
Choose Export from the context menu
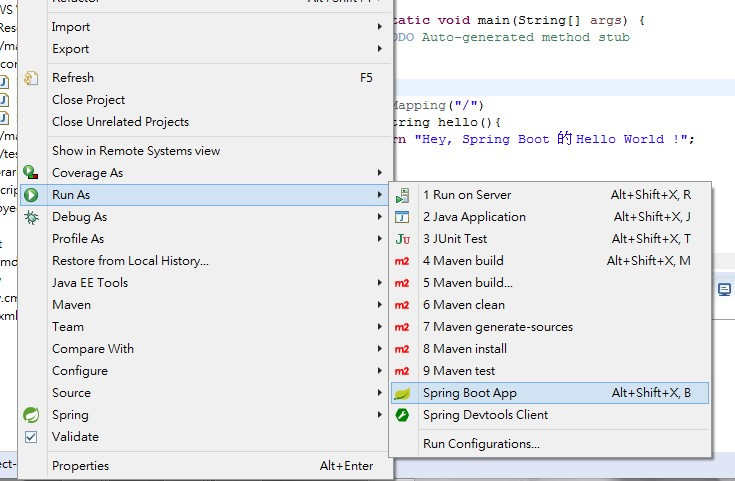point(205,49)
